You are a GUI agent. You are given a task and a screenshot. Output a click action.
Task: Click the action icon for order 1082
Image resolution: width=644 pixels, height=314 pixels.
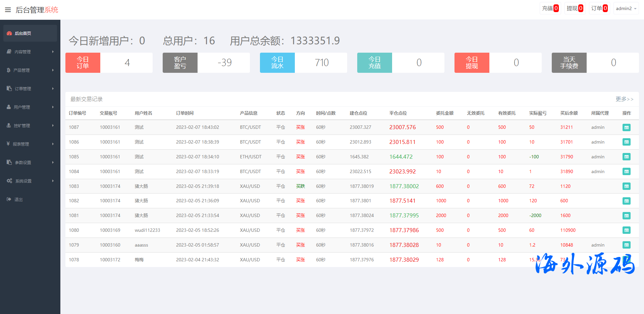click(x=626, y=201)
